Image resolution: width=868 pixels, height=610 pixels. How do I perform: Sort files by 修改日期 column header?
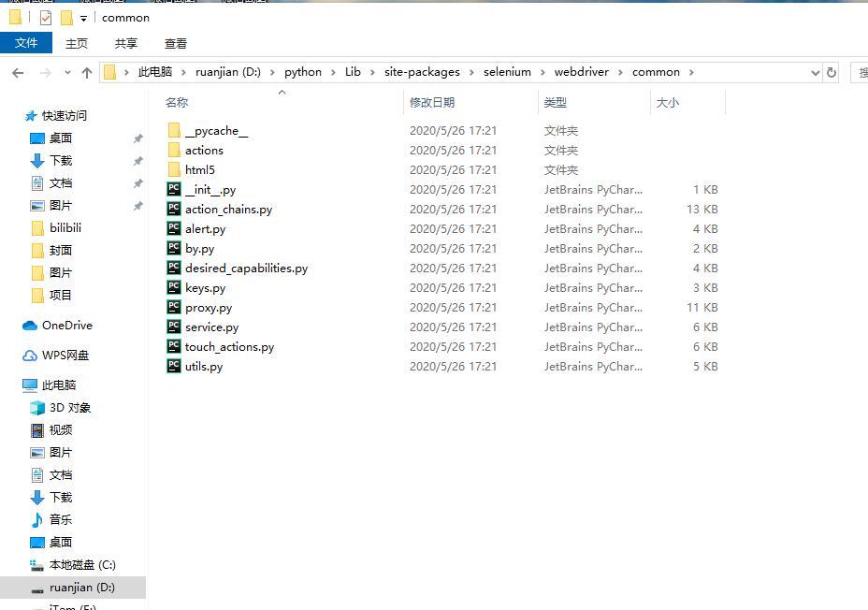coord(433,103)
